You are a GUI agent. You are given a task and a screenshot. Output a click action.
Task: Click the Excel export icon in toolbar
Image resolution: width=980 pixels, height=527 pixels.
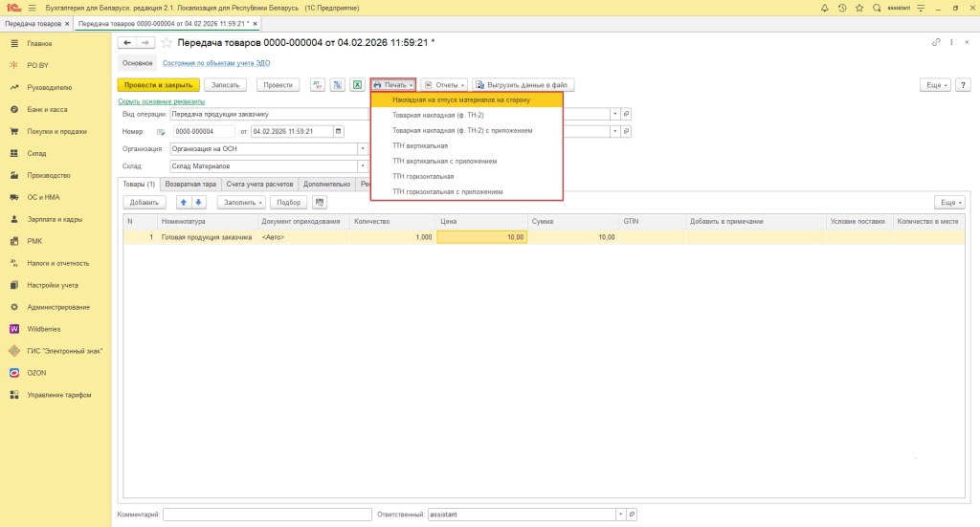click(x=357, y=85)
